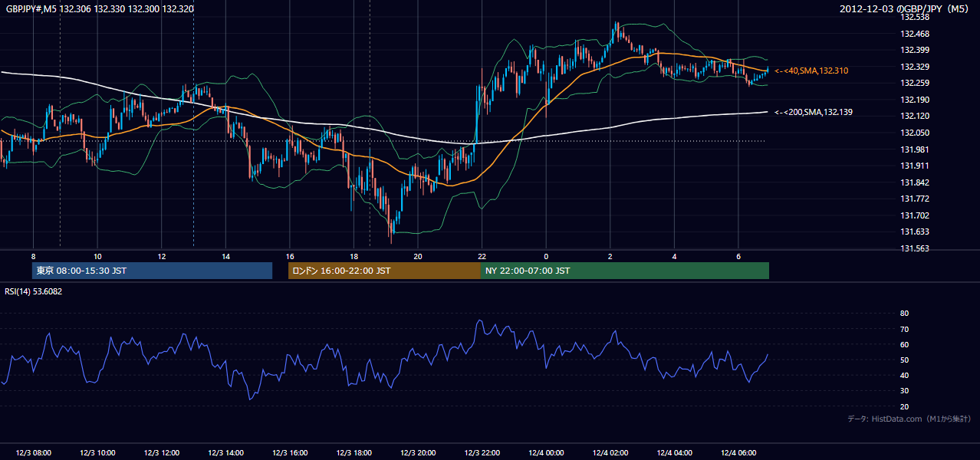Select the Tokyo 08:00-15:30 JST session bar
Viewport: 980px width, 460px height.
point(152,271)
